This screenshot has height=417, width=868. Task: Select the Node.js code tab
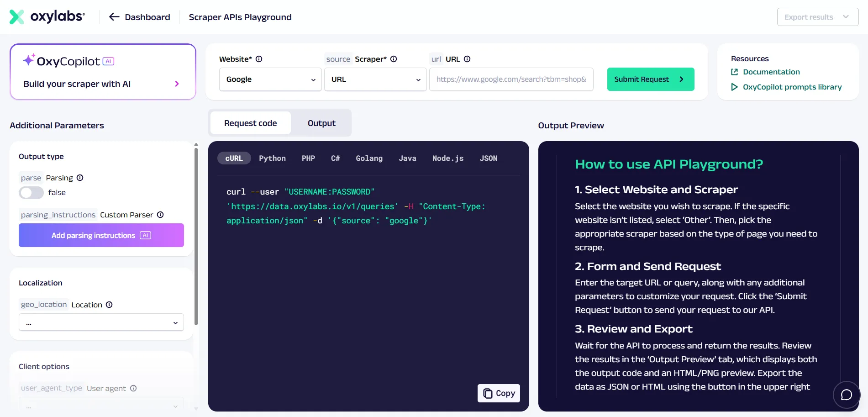click(448, 158)
